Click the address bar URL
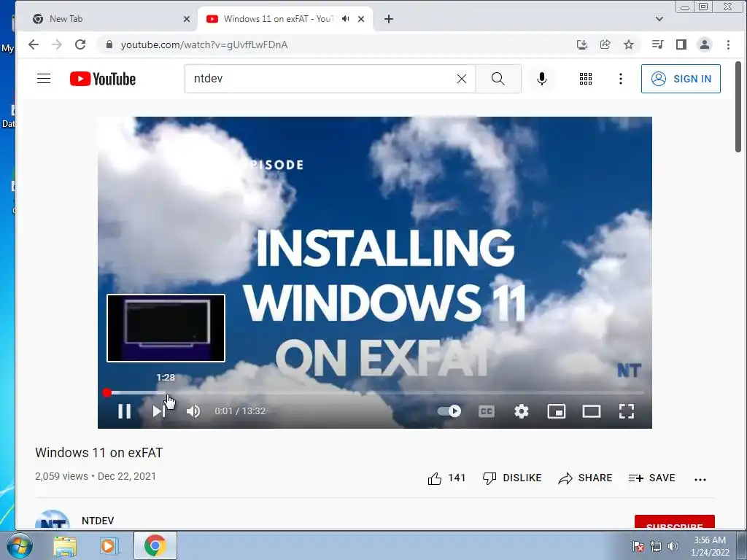The image size is (747, 560). [x=204, y=44]
